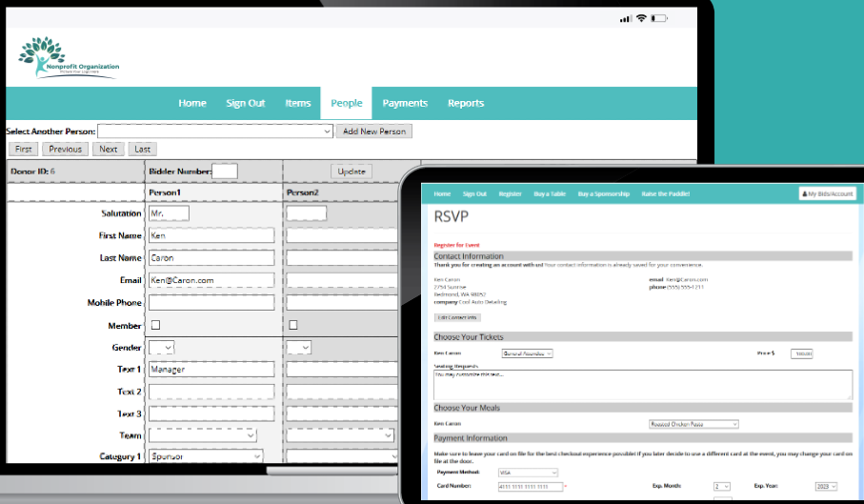Click the cellular signal bars icon
Image resolution: width=864 pixels, height=504 pixels.
tap(625, 19)
